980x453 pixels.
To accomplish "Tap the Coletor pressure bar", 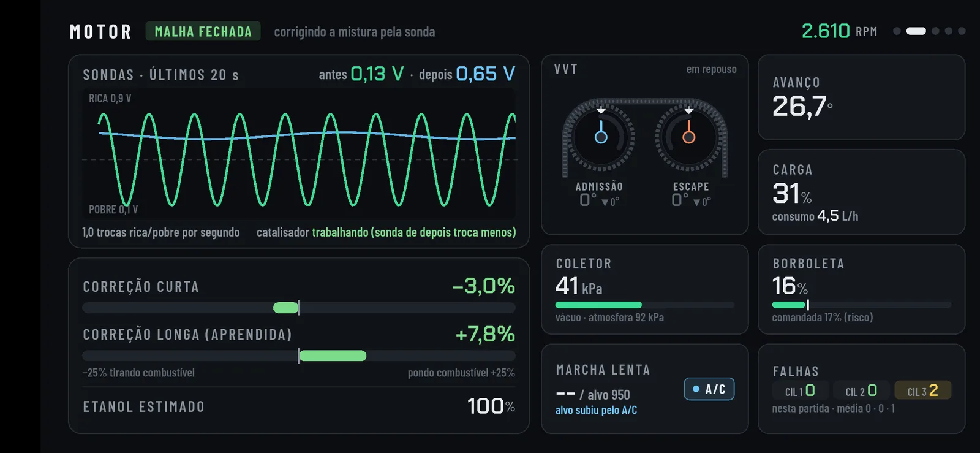I will pos(645,305).
